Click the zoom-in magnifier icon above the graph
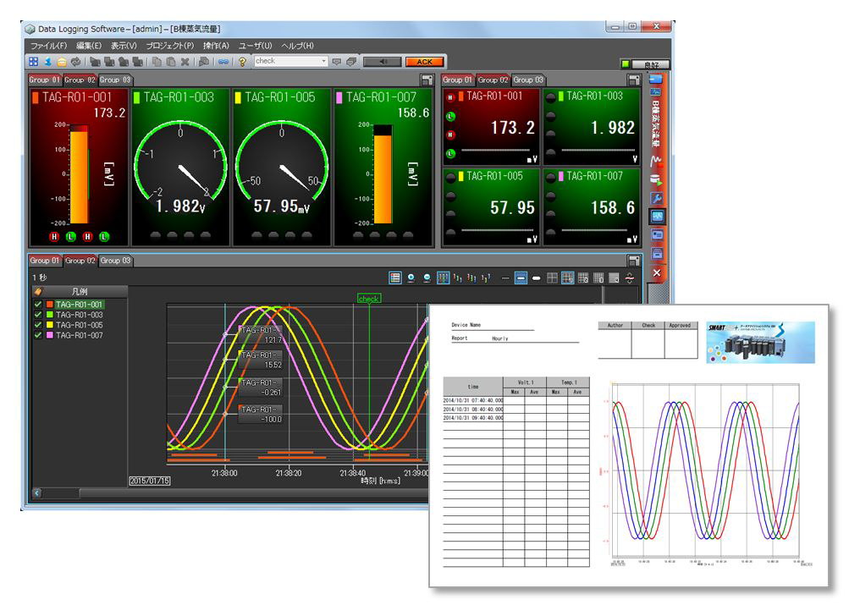The height and width of the screenshot is (616, 860). 411,276
